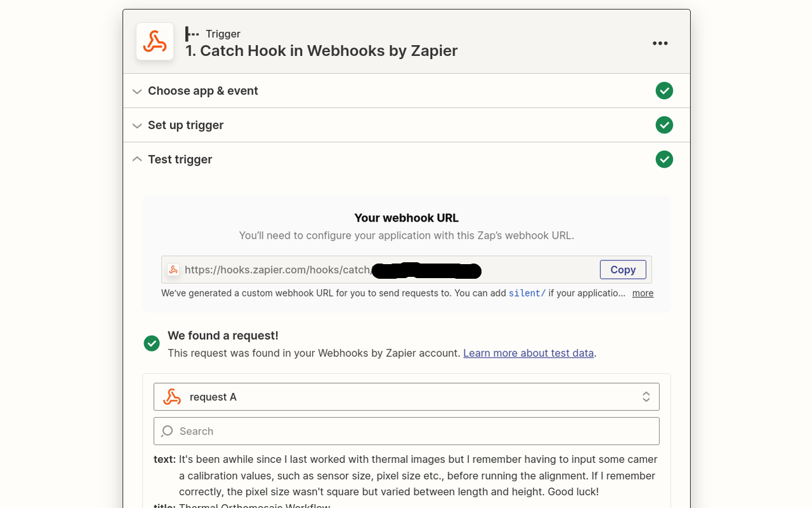Click Webhooks icon in request A selector
The width and height of the screenshot is (812, 508).
pyautogui.click(x=172, y=397)
